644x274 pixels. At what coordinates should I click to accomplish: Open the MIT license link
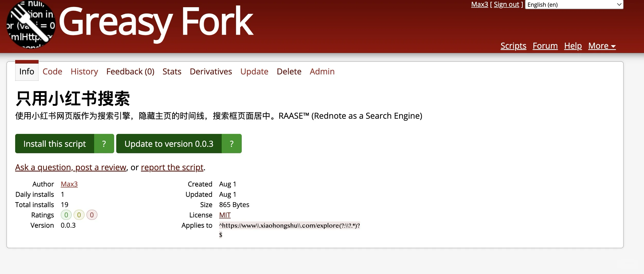point(225,215)
